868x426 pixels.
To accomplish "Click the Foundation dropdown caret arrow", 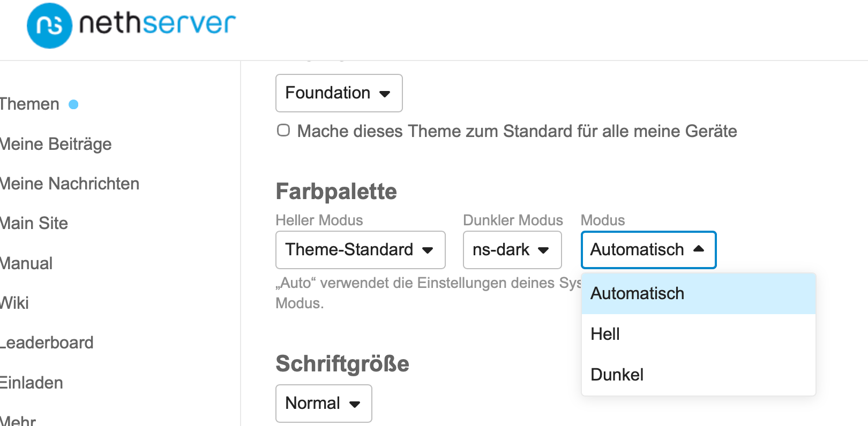I will coord(384,94).
